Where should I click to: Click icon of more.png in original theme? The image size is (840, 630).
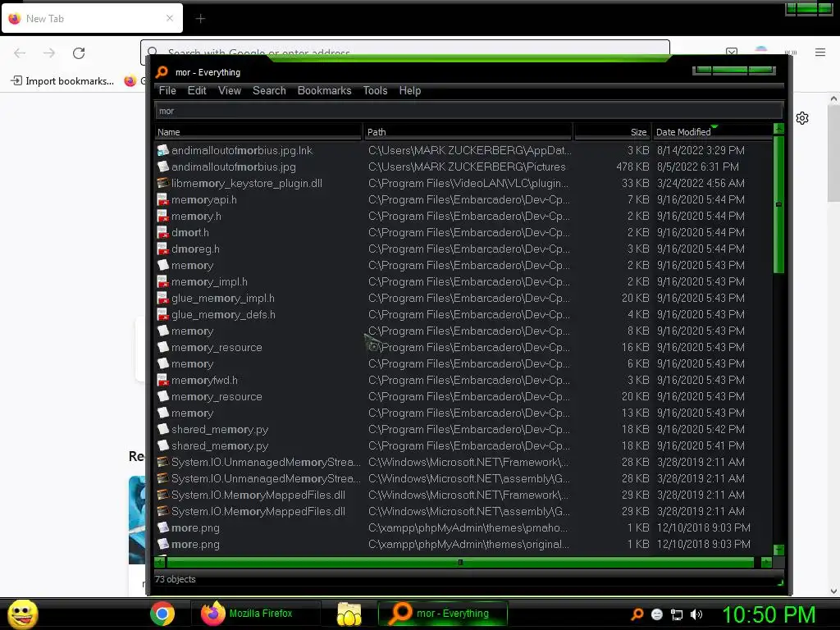point(163,545)
